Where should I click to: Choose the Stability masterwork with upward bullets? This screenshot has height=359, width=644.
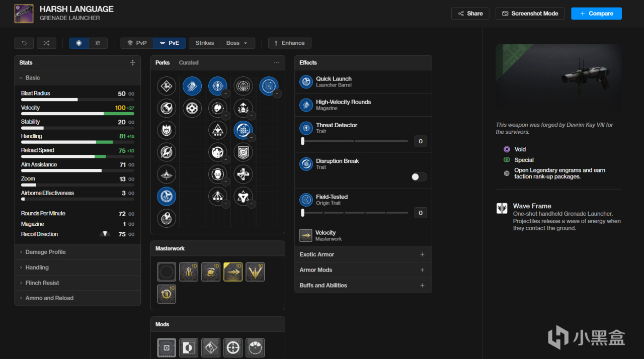[189, 272]
